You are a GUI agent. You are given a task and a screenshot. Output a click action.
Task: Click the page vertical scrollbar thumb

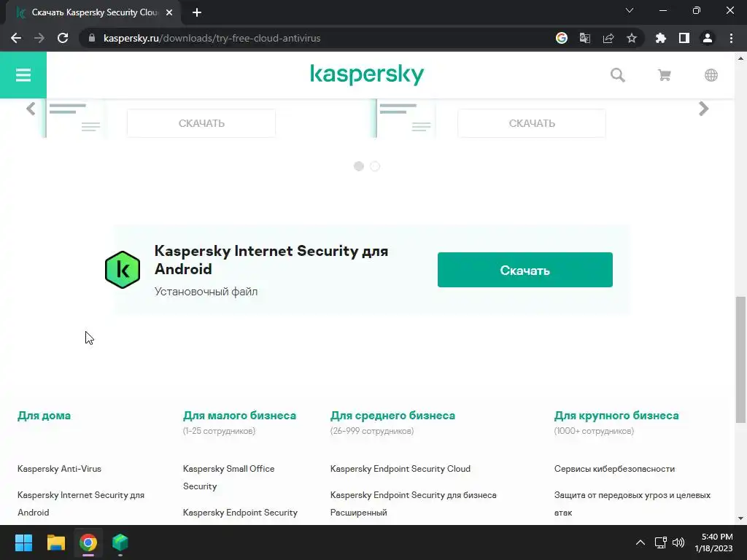pos(740,359)
